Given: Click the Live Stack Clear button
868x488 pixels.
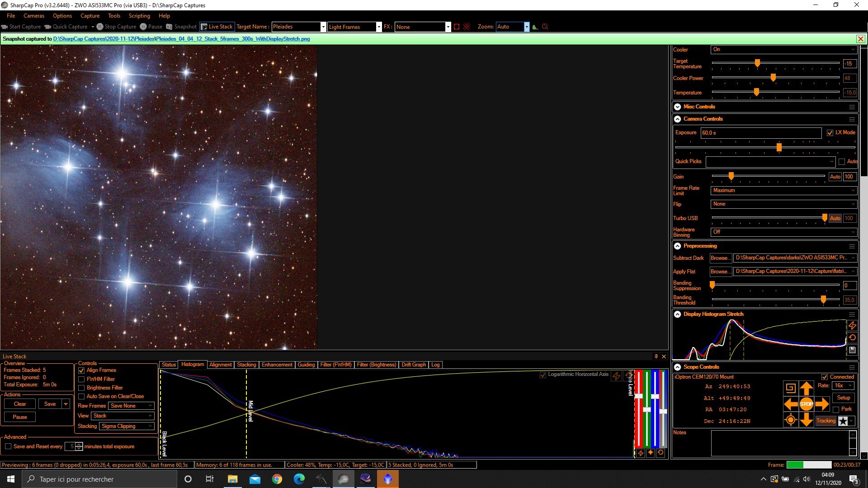Looking at the screenshot, I should click(20, 404).
